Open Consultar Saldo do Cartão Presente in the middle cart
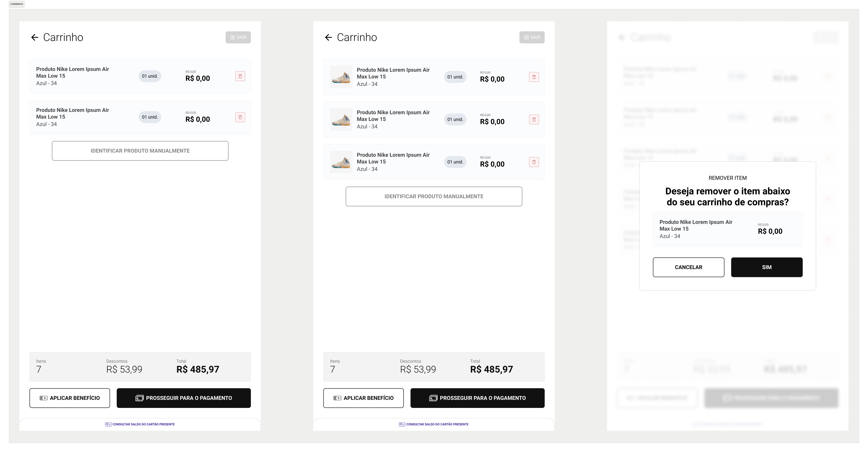The image size is (868, 452). 434,424
